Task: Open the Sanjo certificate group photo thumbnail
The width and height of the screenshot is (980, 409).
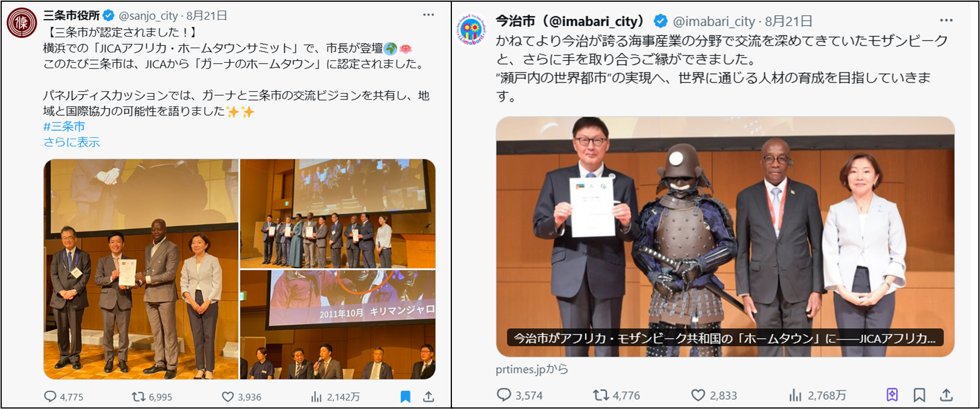Action: point(141,269)
